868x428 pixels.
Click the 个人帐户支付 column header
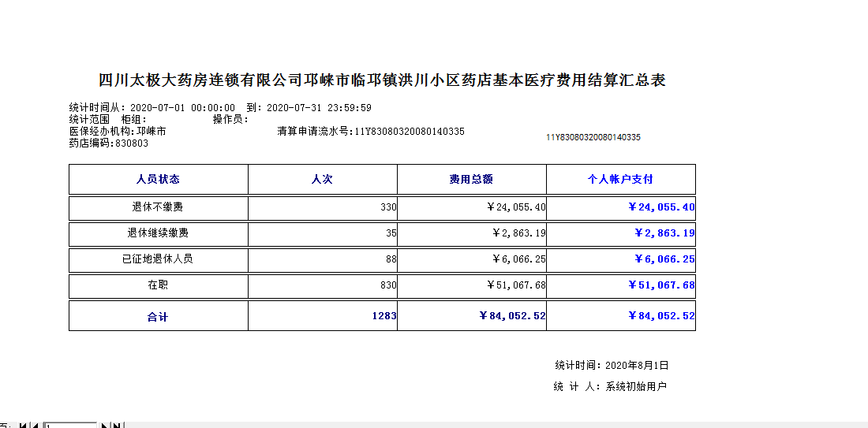[x=620, y=179]
